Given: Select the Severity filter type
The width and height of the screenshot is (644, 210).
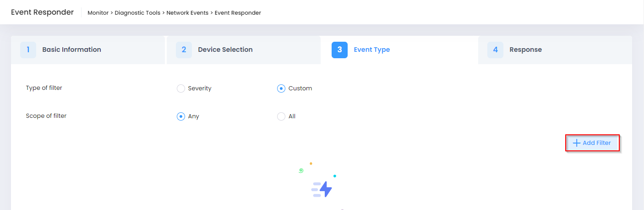Looking at the screenshot, I should pos(181,88).
